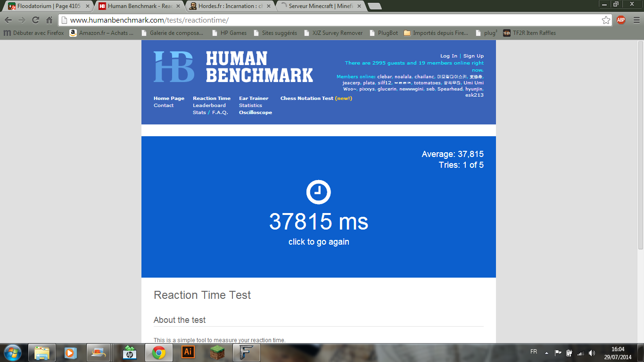
Task: Open the Importés depuis Fire... bookmarks folder
Action: point(436,33)
